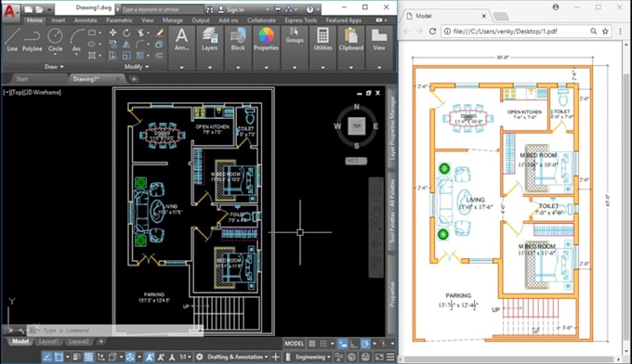Click the AutoCAD command line input
The width and height of the screenshot is (632, 364).
point(115,331)
